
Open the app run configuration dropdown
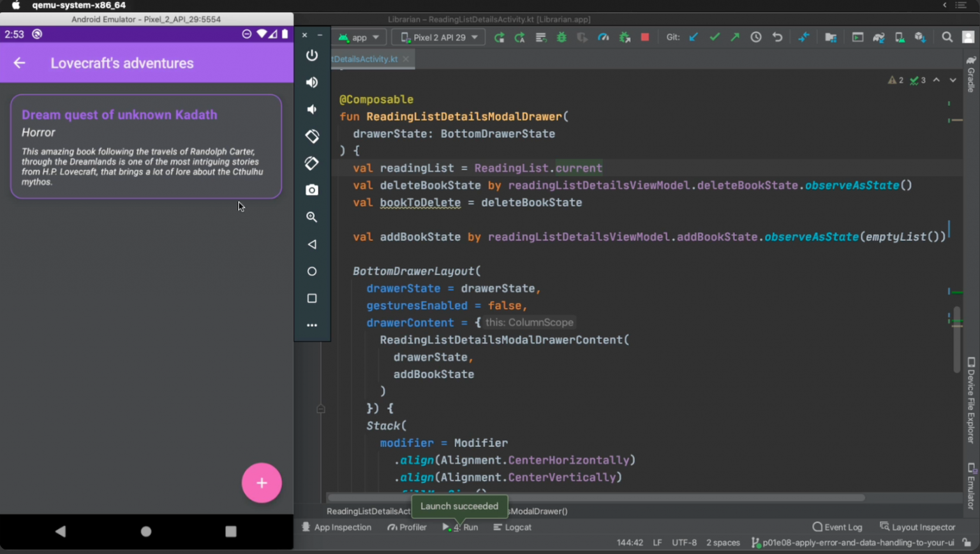pyautogui.click(x=359, y=38)
